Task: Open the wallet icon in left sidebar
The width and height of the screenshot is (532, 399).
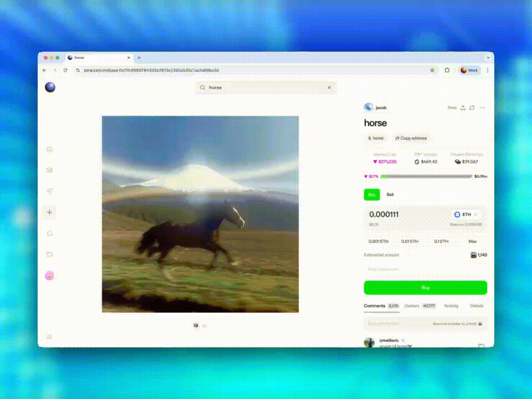Action: [x=49, y=254]
